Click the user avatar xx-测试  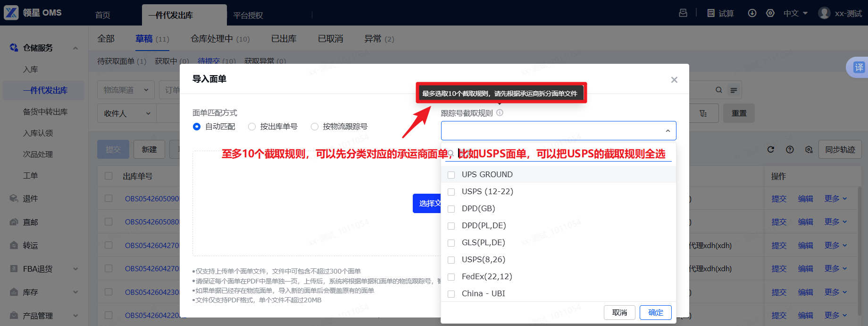click(825, 13)
